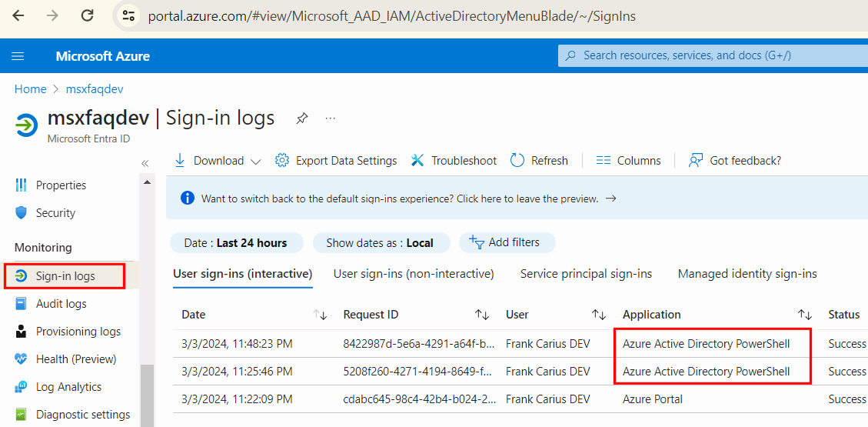This screenshot has width=868, height=427.
Task: Open the Azure portal hamburger menu
Action: click(x=18, y=56)
